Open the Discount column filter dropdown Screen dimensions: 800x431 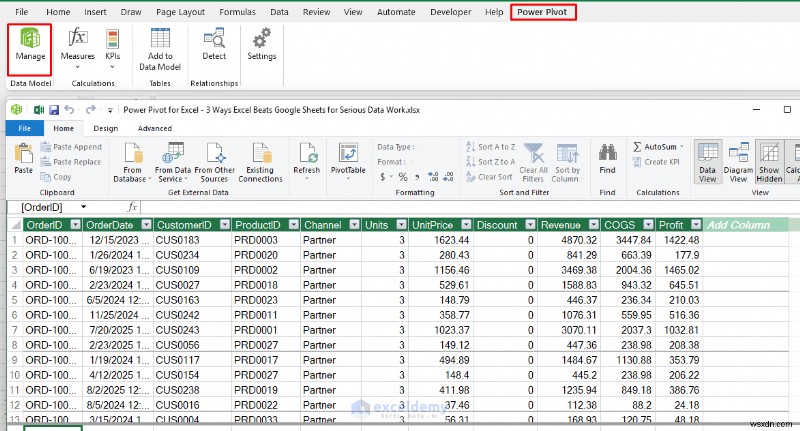[531, 225]
